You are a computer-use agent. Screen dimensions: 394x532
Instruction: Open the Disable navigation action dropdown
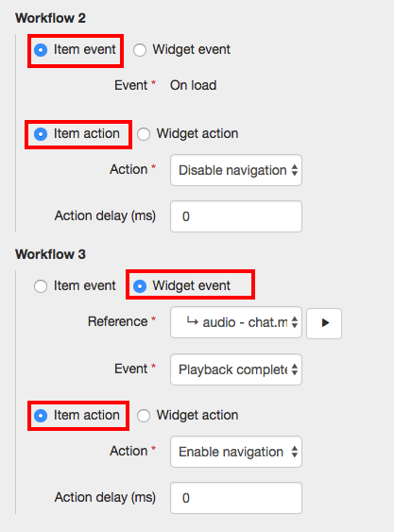point(236,170)
